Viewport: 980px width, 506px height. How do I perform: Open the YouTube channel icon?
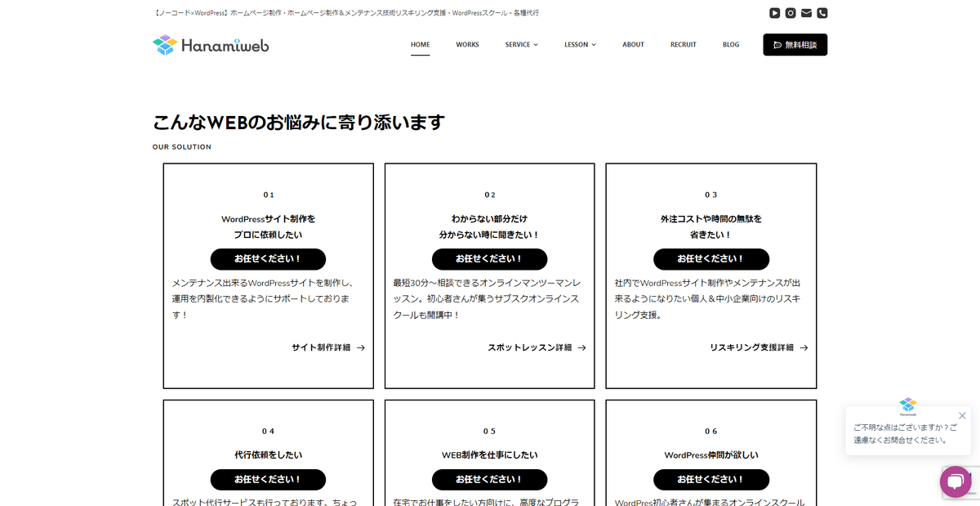click(x=773, y=12)
